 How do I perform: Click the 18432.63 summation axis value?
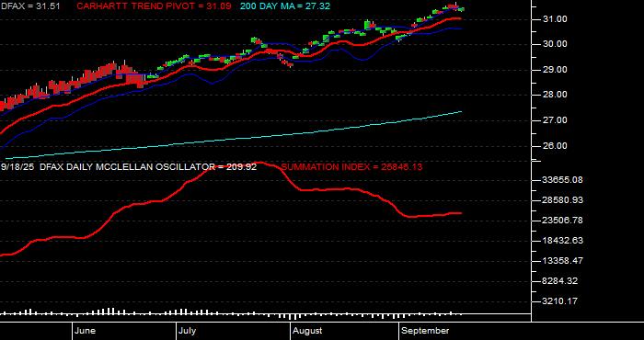[x=563, y=241]
